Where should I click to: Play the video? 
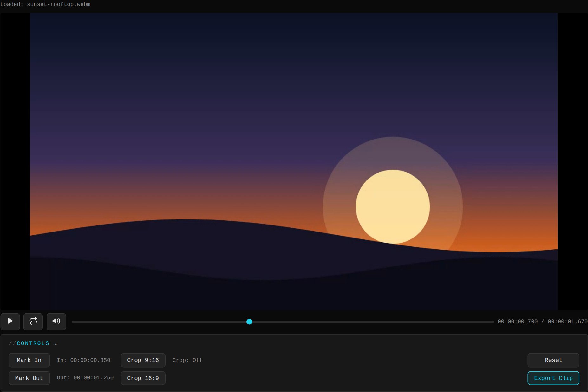pos(10,321)
